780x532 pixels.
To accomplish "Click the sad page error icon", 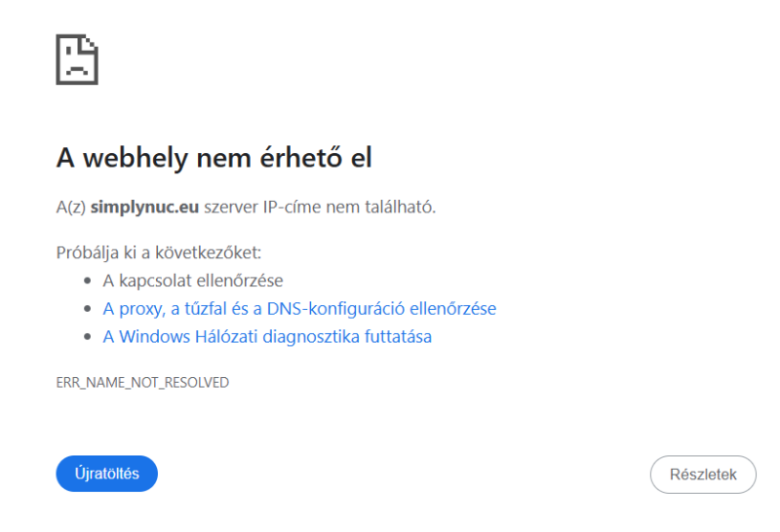I will coord(77,59).
